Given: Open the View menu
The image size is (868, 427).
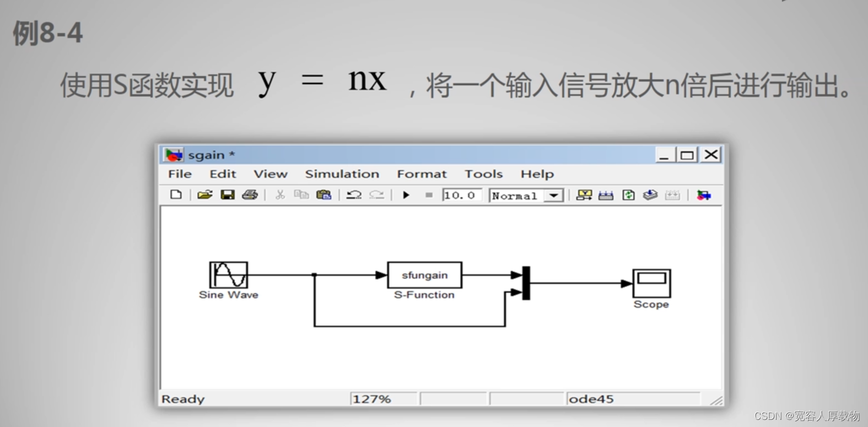Looking at the screenshot, I should 271,174.
